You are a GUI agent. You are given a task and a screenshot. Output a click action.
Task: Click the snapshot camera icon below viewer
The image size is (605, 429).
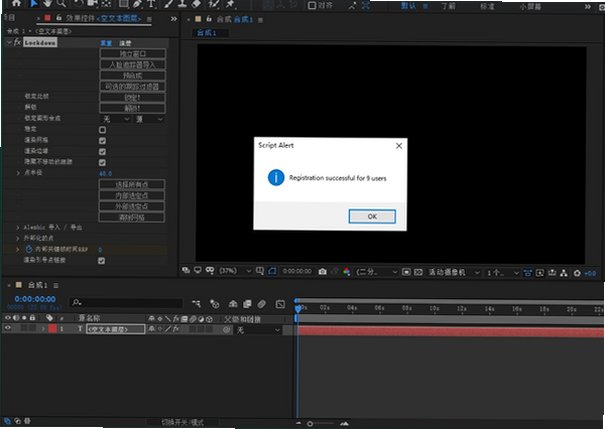pyautogui.click(x=323, y=272)
